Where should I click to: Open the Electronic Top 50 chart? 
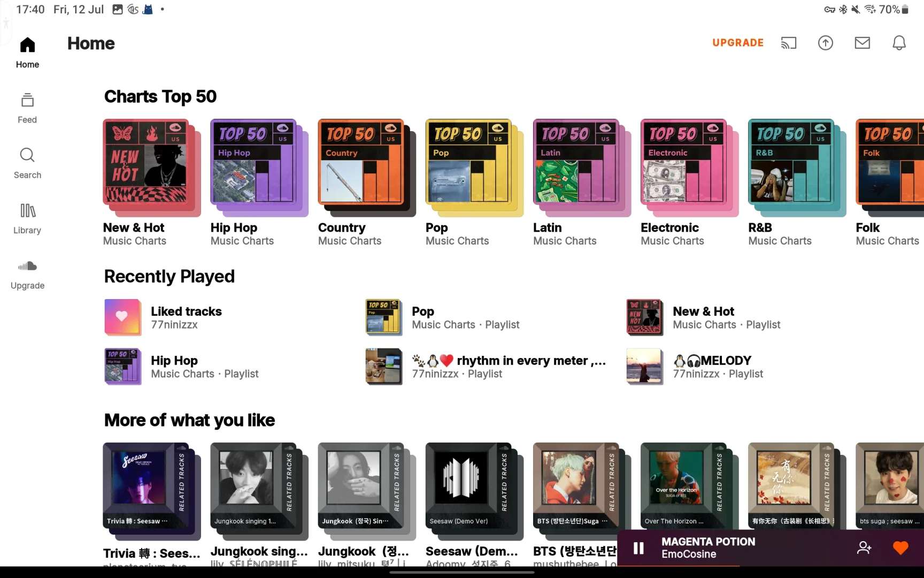point(690,182)
